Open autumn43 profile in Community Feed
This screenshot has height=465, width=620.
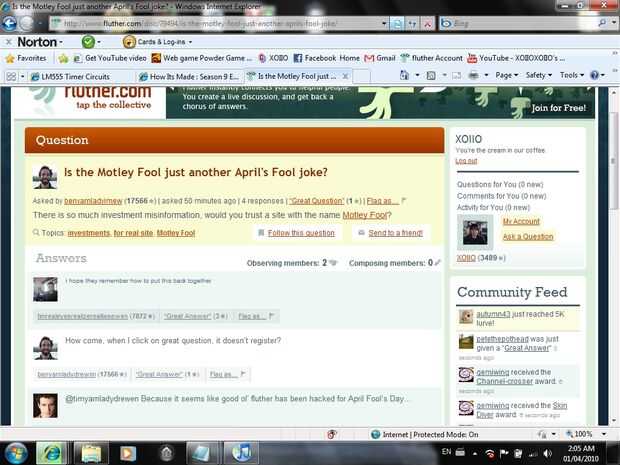click(493, 314)
